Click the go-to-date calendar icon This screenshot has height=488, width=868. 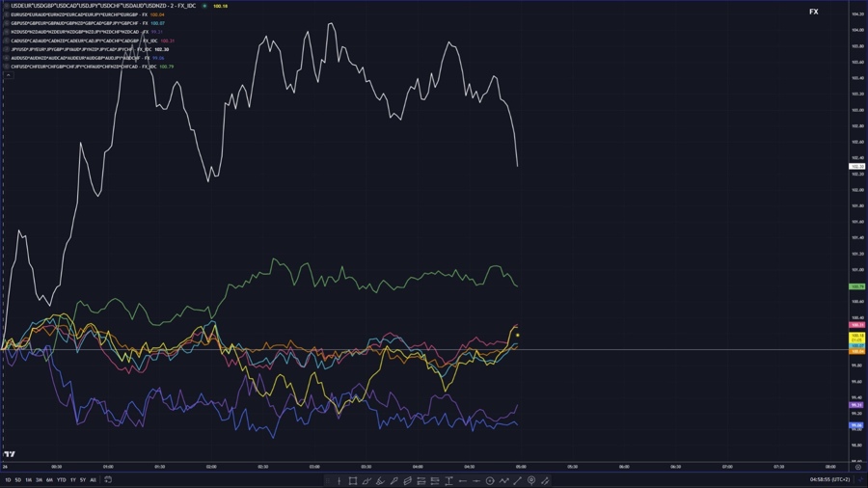pos(108,479)
